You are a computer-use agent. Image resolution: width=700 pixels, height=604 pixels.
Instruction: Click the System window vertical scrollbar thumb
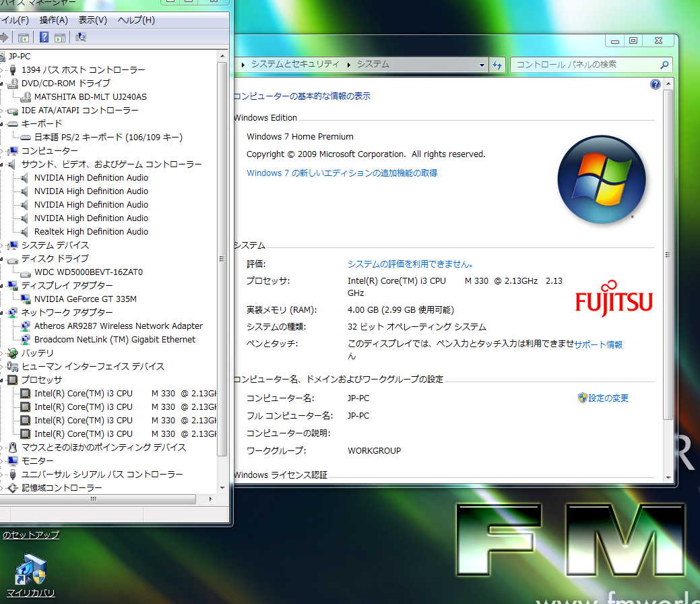(x=668, y=255)
